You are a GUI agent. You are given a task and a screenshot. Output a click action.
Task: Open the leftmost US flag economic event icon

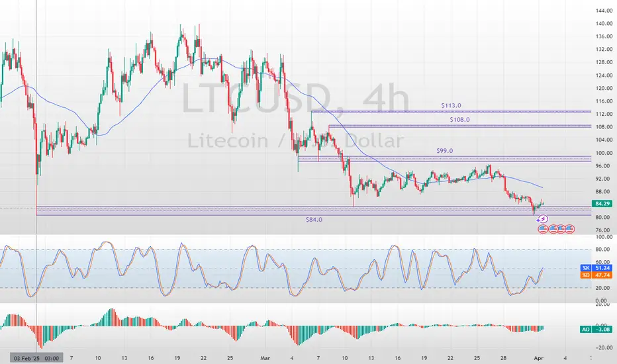click(x=543, y=228)
